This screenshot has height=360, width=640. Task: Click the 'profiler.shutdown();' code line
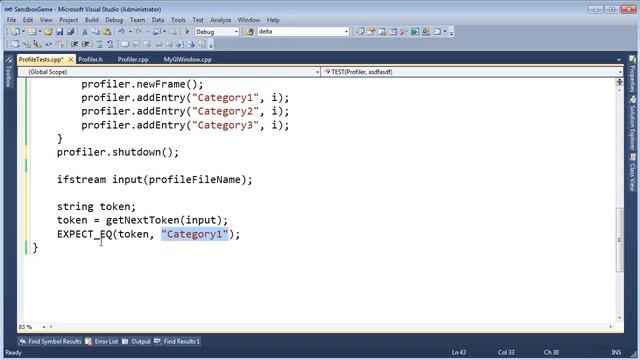[x=118, y=152]
